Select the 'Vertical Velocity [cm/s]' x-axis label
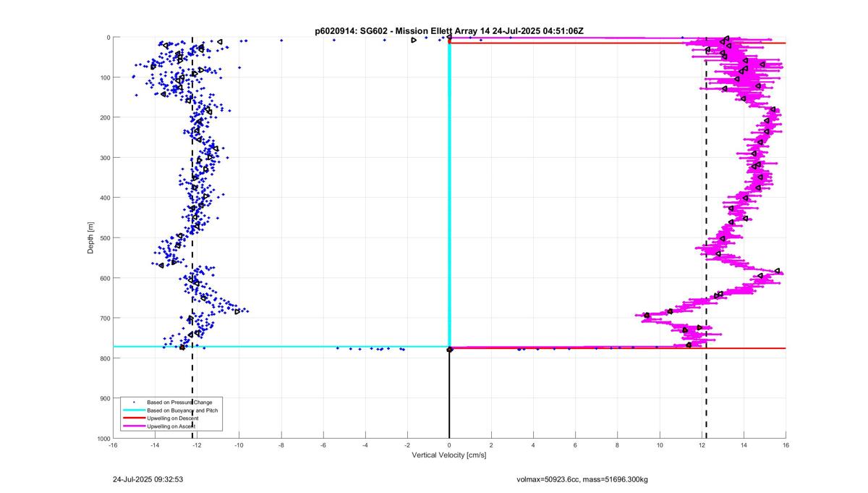This screenshot has height=493, width=868. click(449, 455)
